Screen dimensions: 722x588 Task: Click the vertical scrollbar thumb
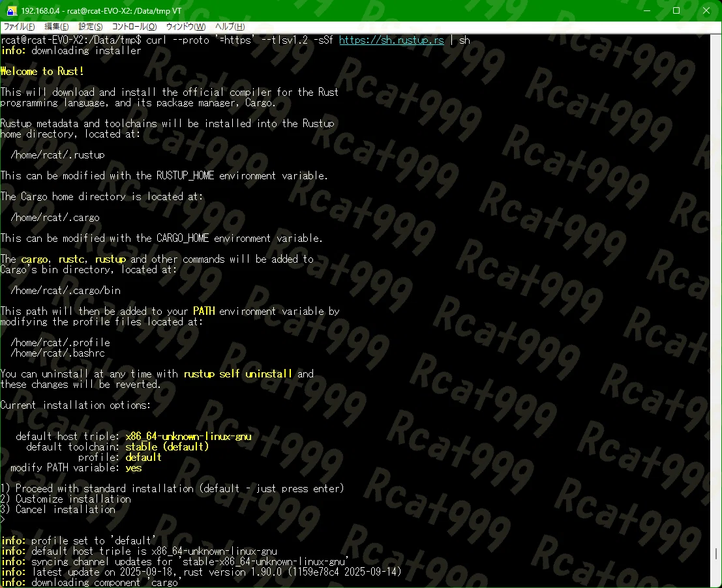[716, 553]
